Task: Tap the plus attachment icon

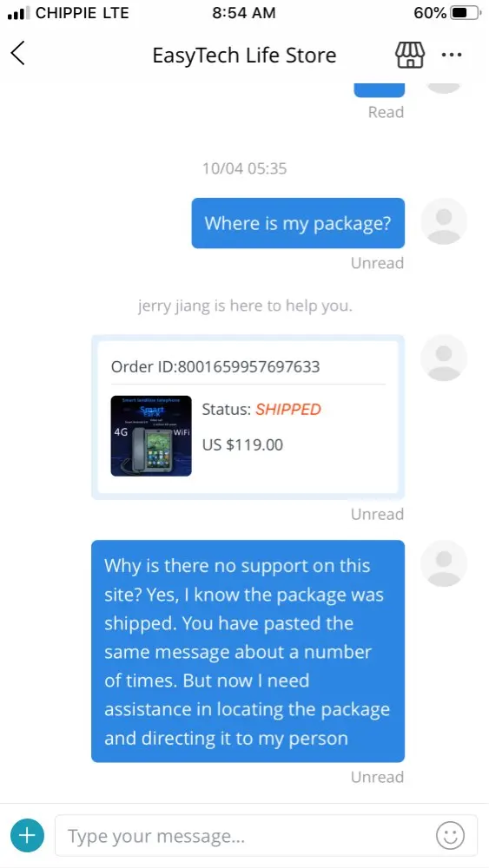Action: tap(27, 835)
